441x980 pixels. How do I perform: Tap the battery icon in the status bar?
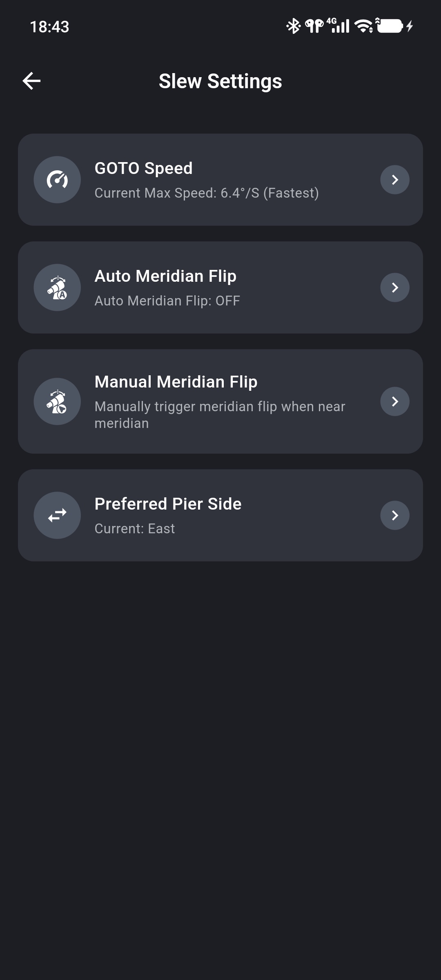coord(390,26)
